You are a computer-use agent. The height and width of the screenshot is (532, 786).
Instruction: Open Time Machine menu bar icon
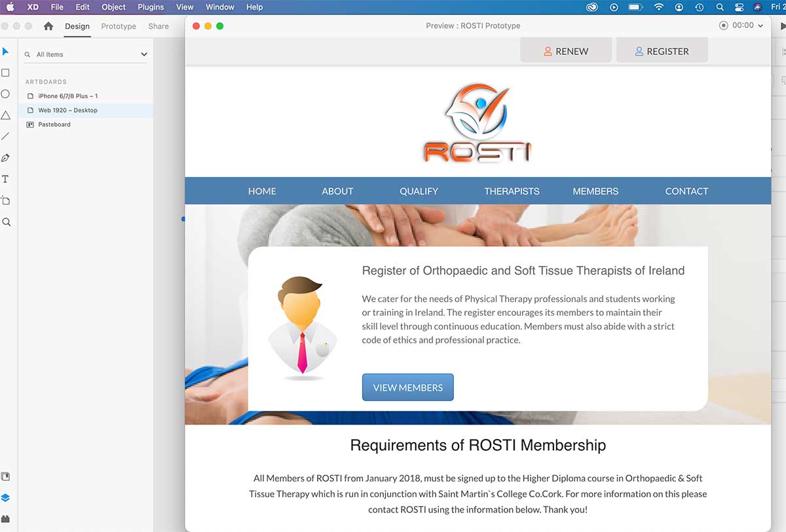700,7
